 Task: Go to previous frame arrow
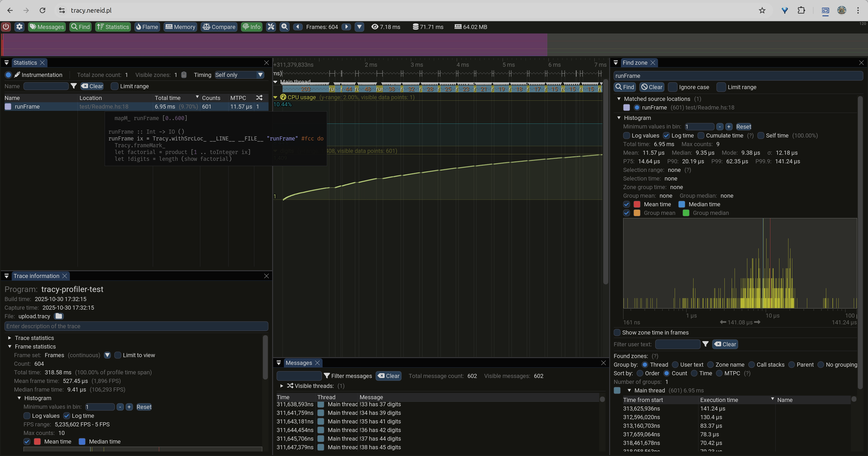tap(298, 27)
